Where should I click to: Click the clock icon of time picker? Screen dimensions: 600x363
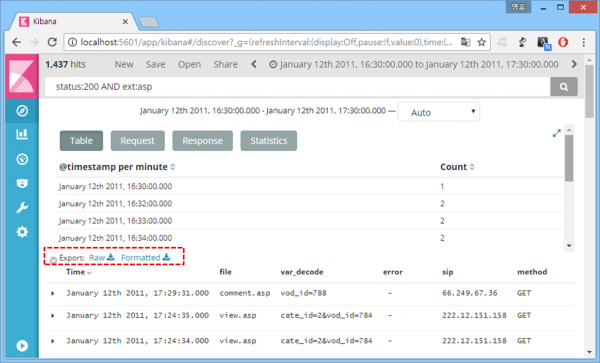click(273, 65)
